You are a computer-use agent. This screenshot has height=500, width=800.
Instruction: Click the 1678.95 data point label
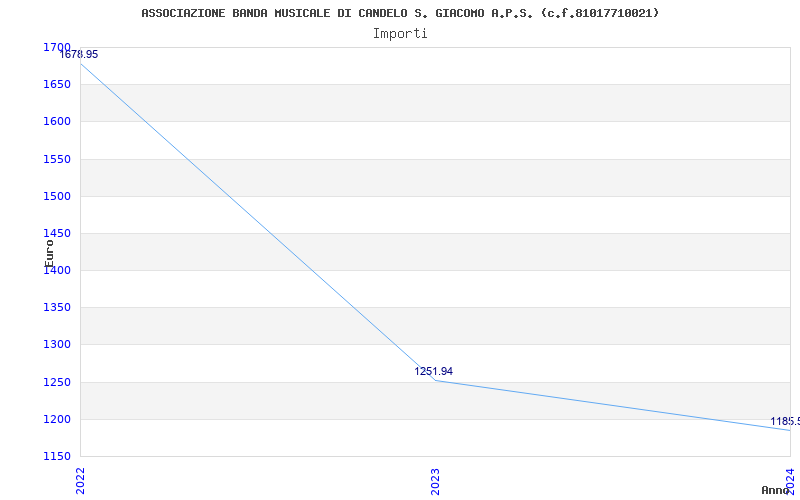(x=79, y=55)
